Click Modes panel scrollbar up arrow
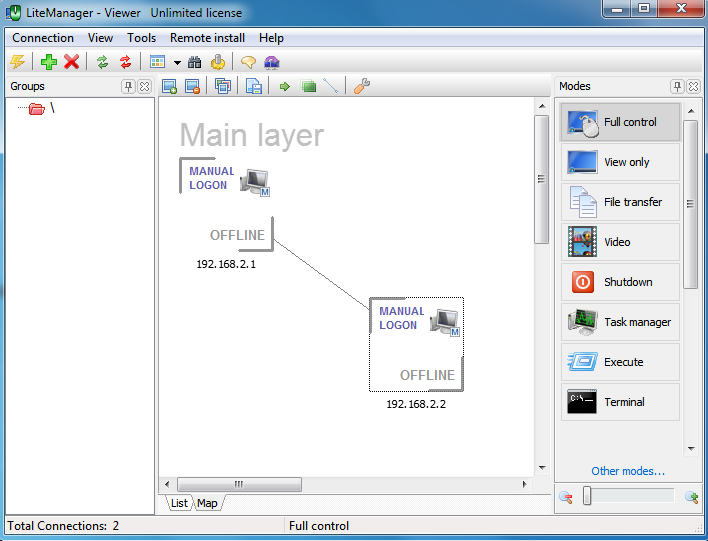The height and width of the screenshot is (541, 708). point(691,111)
